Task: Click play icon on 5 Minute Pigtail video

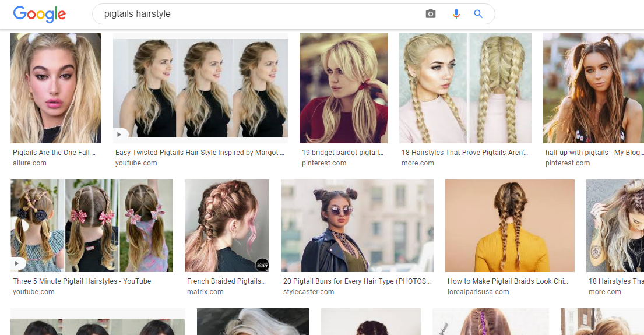Action: (x=17, y=263)
